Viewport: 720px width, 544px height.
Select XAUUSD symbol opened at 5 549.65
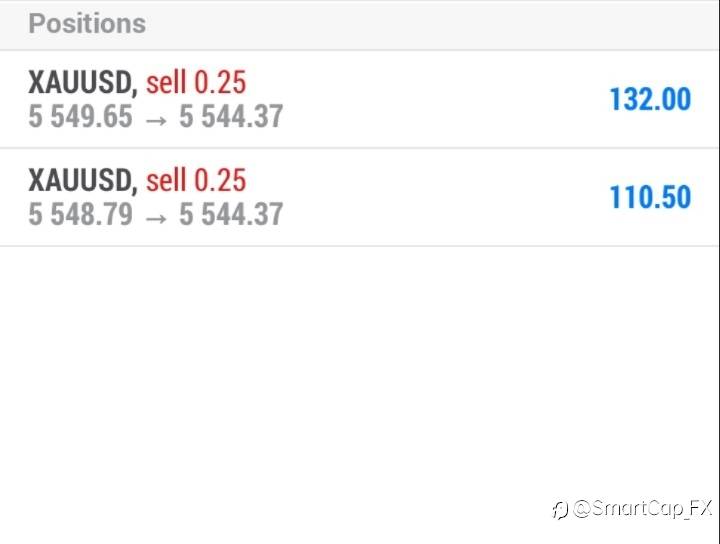click(x=81, y=82)
